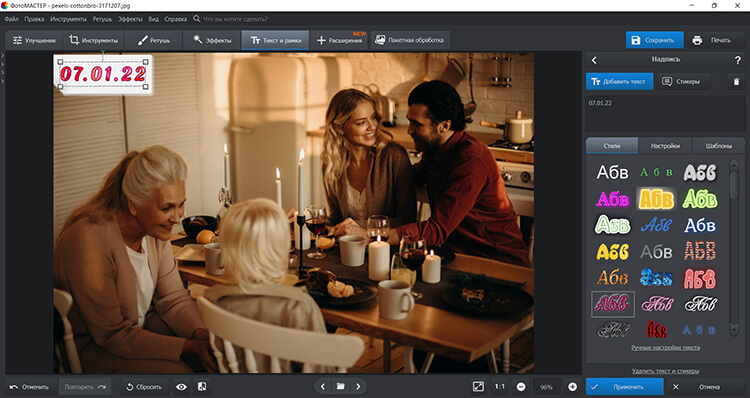Choose red dotted АБВ style
The height and width of the screenshot is (398, 750).
pos(700,251)
